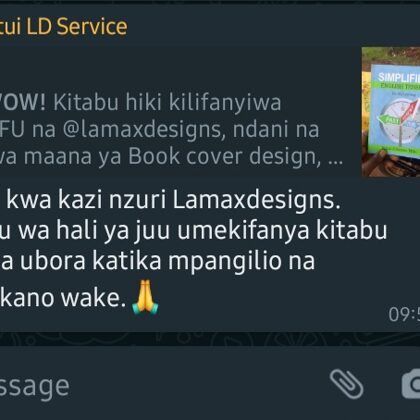
Task: Tap the @lamaxdesigns mention in quoted text
Action: [142, 129]
